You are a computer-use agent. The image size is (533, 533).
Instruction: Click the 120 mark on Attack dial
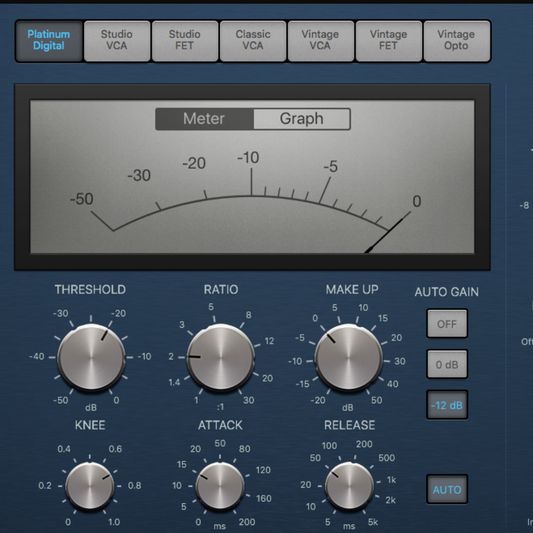pyautogui.click(x=263, y=470)
